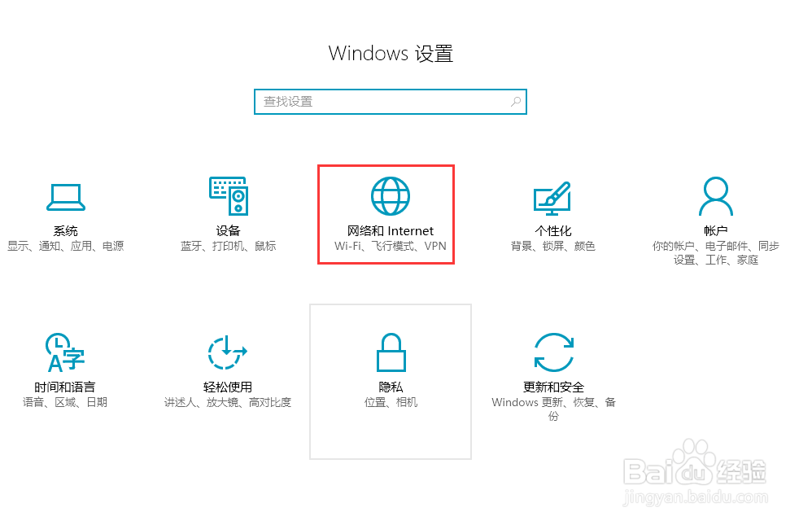Click the 帐户 title label
The width and height of the screenshot is (812, 525).
point(716,230)
